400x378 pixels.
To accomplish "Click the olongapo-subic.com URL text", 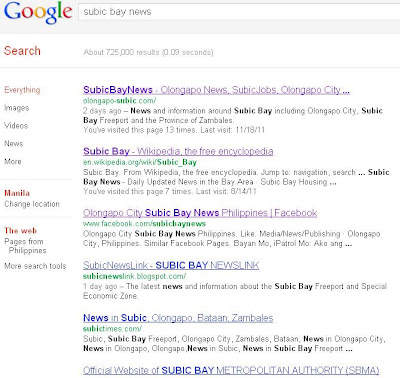I will [119, 101].
